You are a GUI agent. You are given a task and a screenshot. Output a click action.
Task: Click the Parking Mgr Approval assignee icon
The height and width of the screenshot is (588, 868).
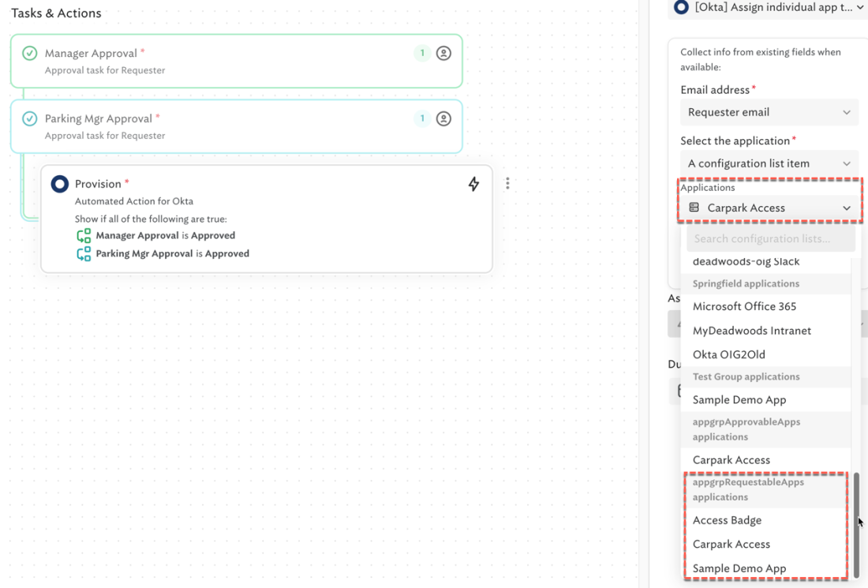pyautogui.click(x=443, y=119)
